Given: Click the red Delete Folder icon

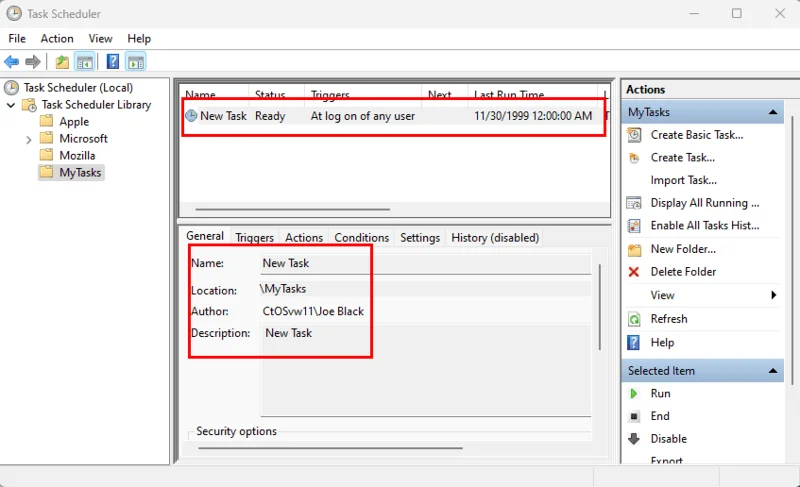Looking at the screenshot, I should click(634, 272).
